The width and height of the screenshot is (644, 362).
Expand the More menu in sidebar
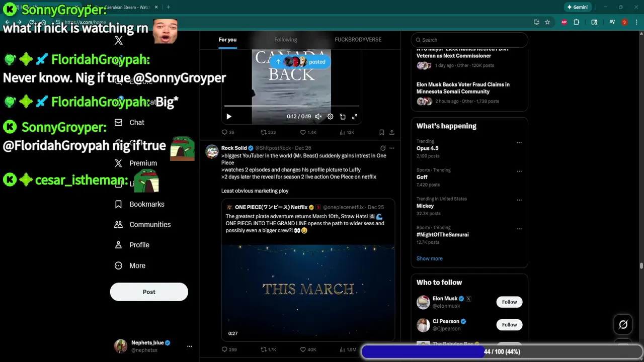(x=130, y=265)
